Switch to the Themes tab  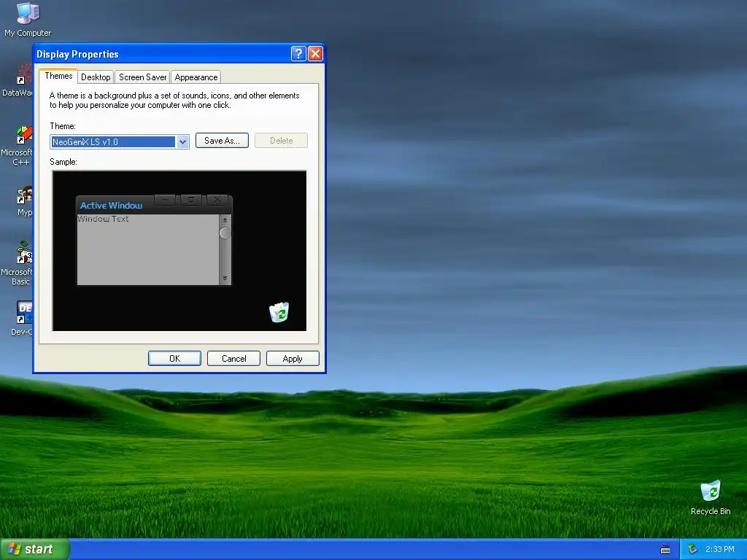click(58, 76)
